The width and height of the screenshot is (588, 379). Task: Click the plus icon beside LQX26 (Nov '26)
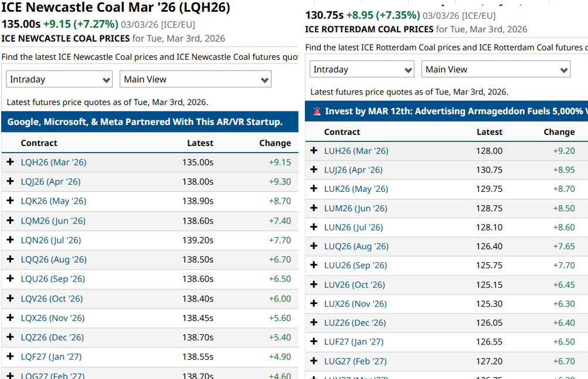click(10, 318)
